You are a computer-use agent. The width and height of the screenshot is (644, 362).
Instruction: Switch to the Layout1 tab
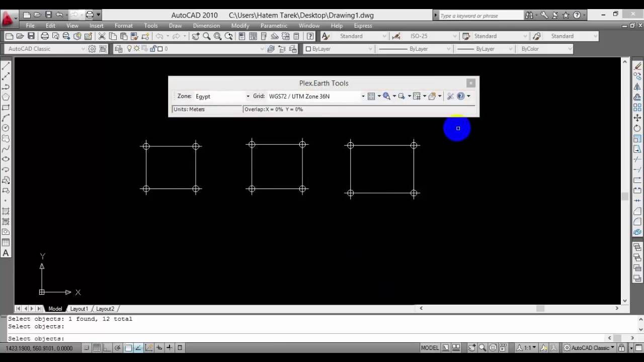tap(79, 309)
